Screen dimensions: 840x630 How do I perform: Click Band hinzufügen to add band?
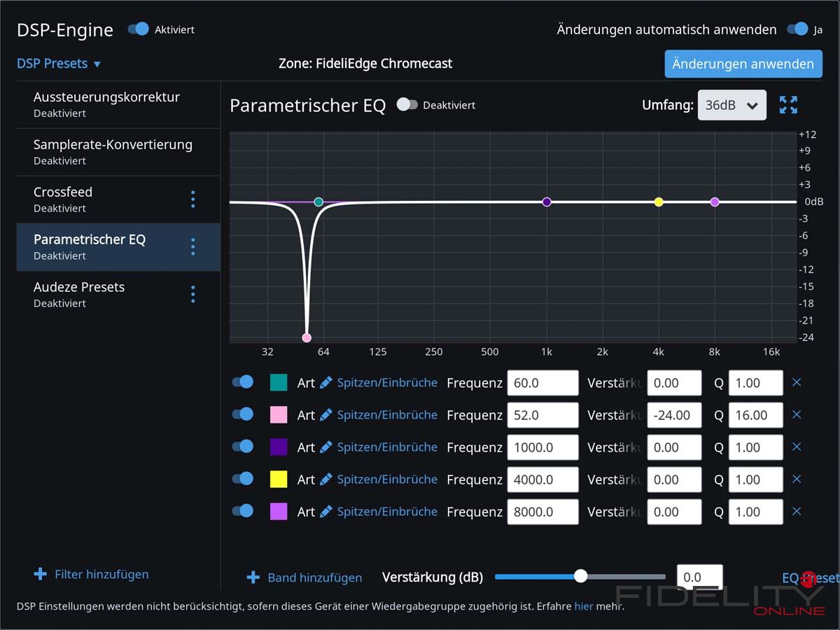(x=304, y=577)
